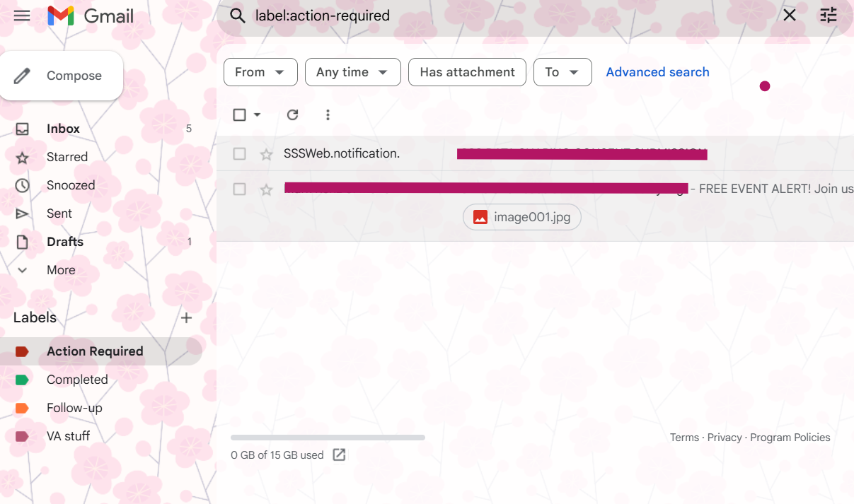Open the SSSWeb.notification email

tap(535, 153)
